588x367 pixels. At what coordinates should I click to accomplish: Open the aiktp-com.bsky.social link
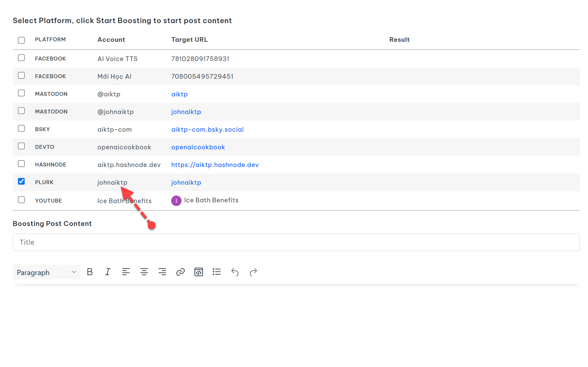[207, 129]
